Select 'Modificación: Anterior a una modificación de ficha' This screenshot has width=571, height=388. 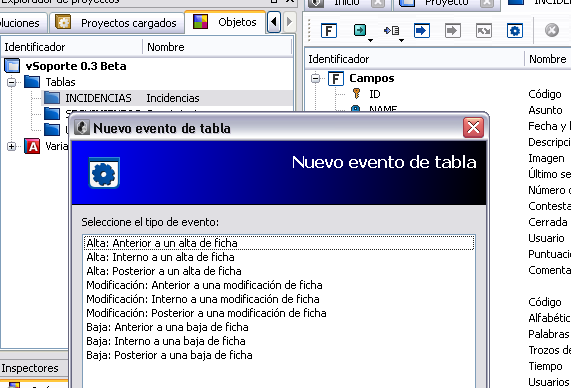coord(279,285)
